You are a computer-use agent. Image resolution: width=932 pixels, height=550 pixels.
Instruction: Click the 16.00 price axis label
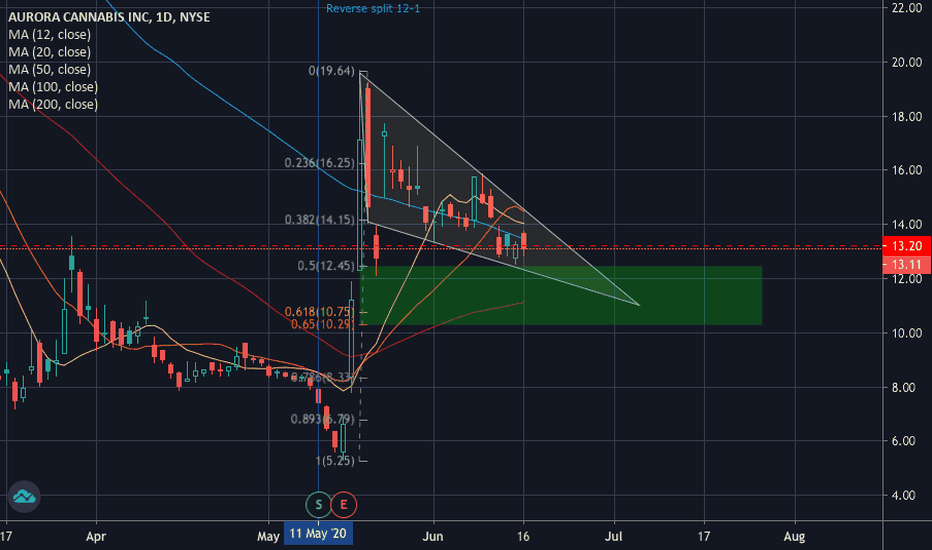(x=907, y=170)
